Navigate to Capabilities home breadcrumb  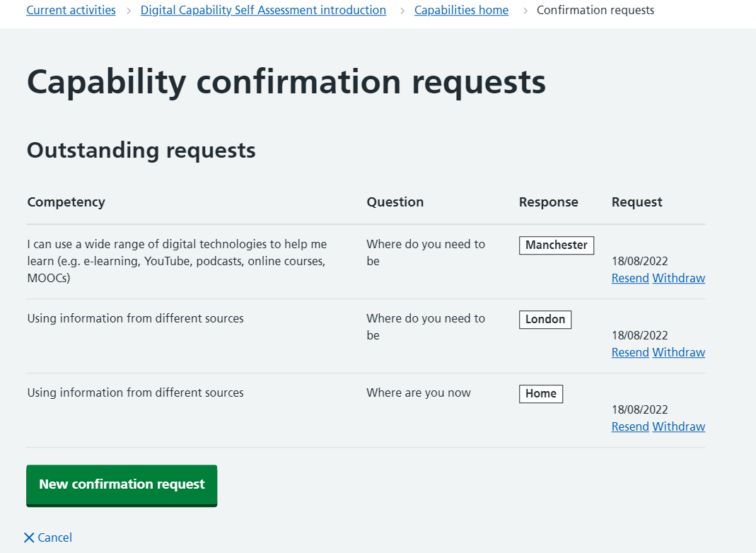[461, 10]
